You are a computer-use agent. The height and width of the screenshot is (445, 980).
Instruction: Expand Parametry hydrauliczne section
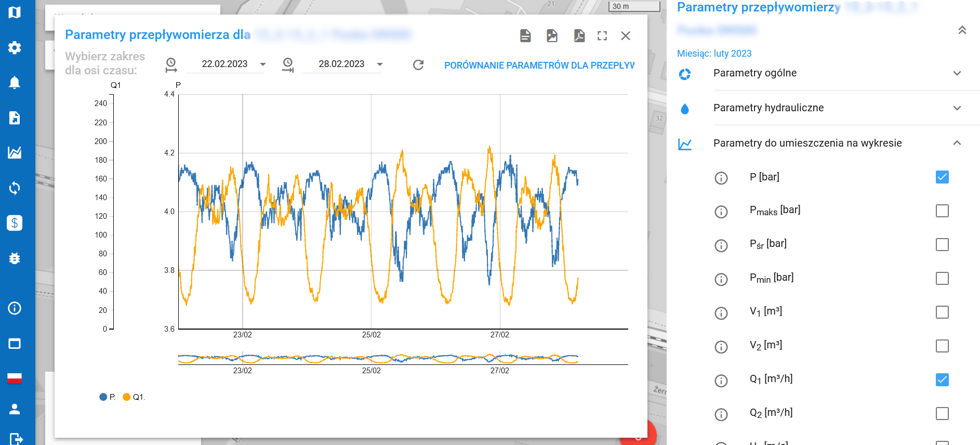tap(957, 108)
